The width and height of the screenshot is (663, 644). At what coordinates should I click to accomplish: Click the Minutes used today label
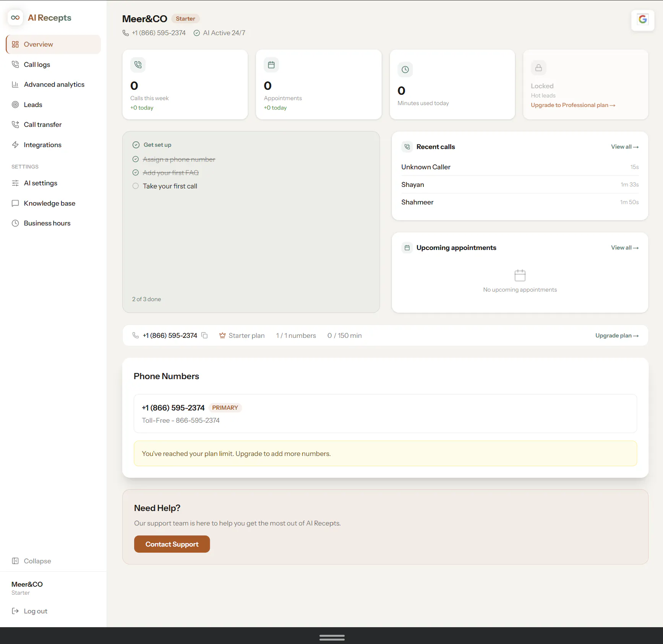pos(423,103)
